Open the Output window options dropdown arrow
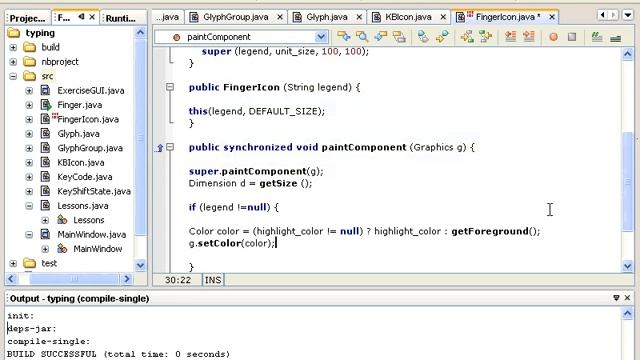The height and width of the screenshot is (360, 640). coord(616,298)
